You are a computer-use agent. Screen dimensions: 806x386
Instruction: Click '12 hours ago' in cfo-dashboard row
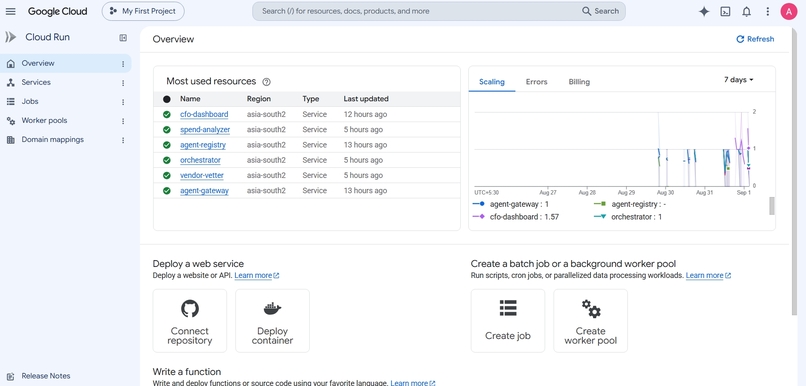point(365,115)
